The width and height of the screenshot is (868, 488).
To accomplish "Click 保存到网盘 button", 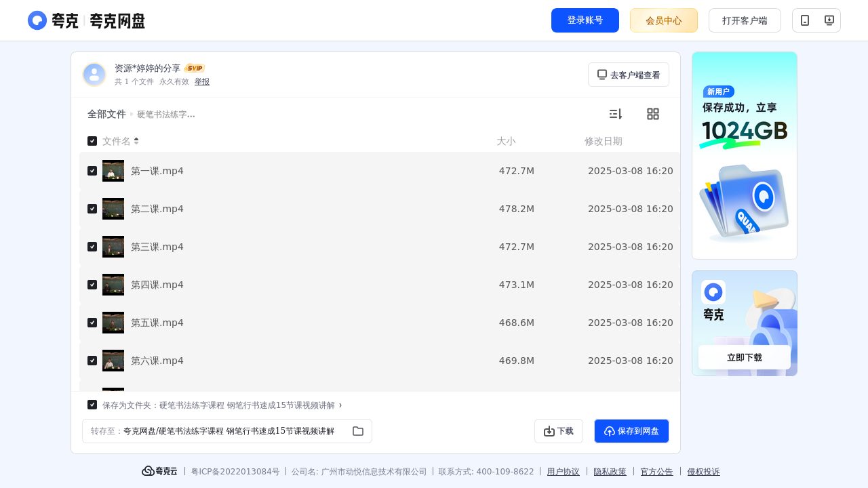I will pyautogui.click(x=631, y=431).
